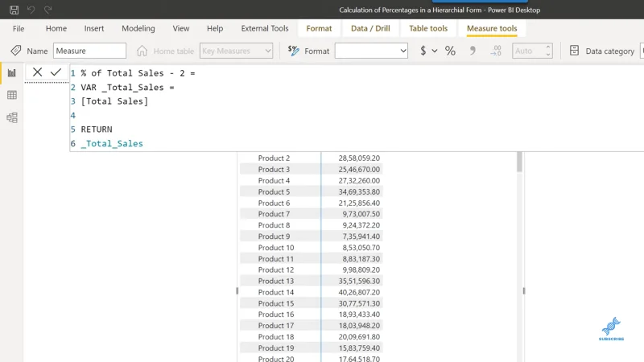Open the Format ribbon tab
The image size is (644, 362).
[319, 28]
